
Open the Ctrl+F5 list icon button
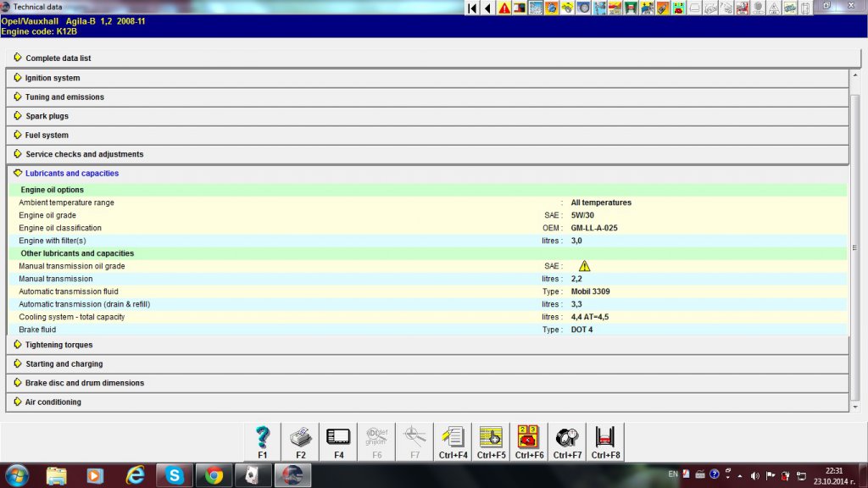(x=492, y=441)
